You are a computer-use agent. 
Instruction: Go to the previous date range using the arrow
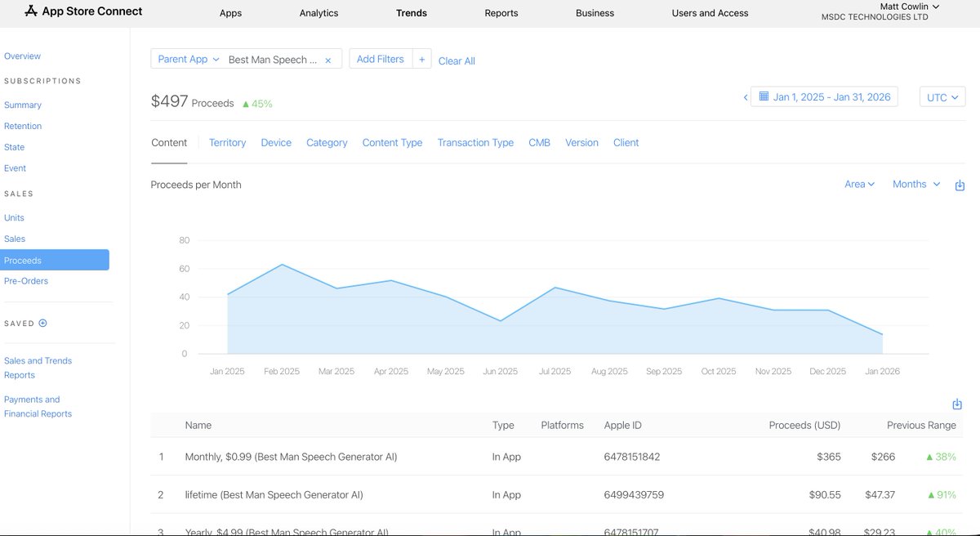[745, 97]
